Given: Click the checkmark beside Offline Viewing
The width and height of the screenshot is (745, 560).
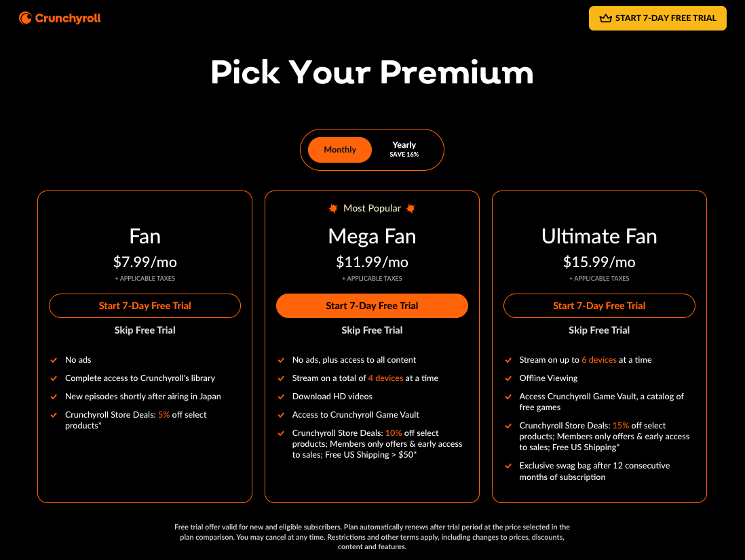Looking at the screenshot, I should point(508,378).
